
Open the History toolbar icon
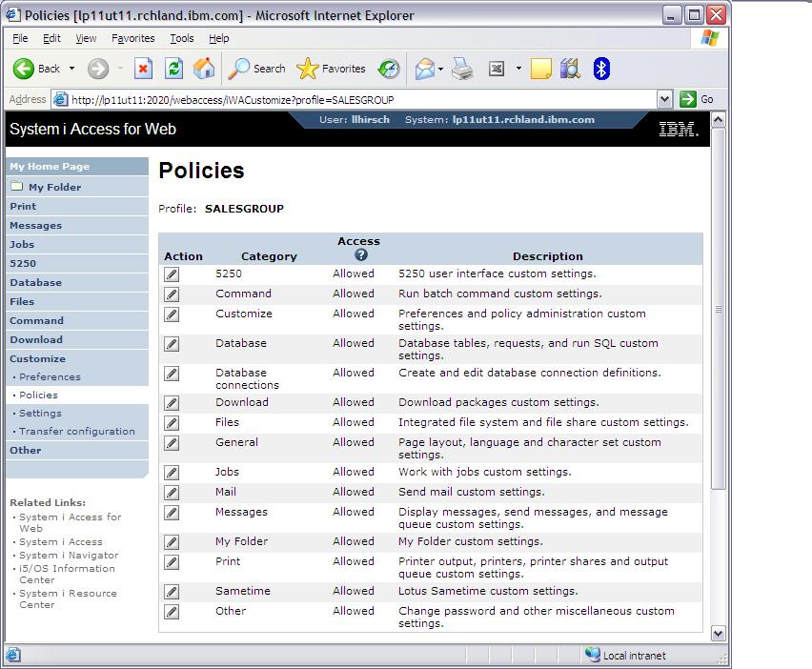coord(389,69)
